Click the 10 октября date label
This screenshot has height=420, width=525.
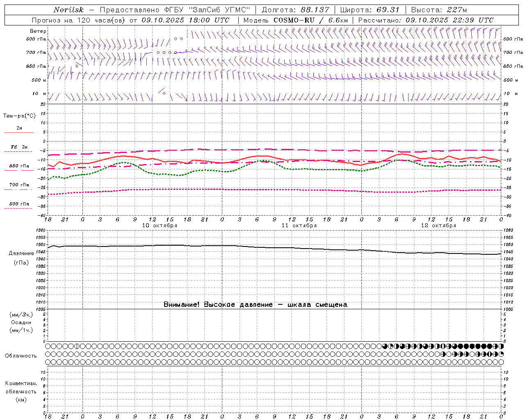[x=160, y=226]
